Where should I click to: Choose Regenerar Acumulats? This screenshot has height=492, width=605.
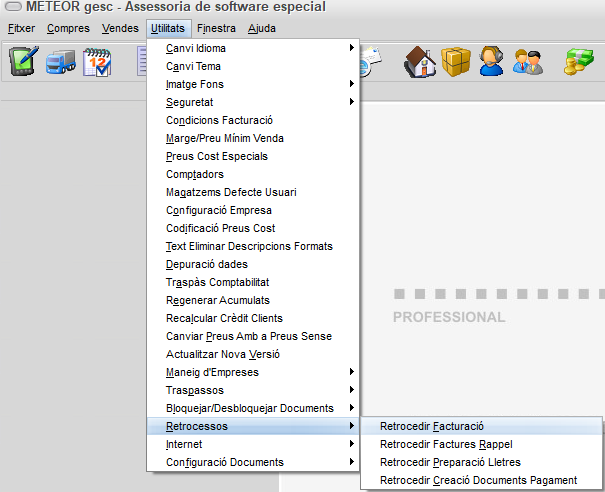pos(253,300)
